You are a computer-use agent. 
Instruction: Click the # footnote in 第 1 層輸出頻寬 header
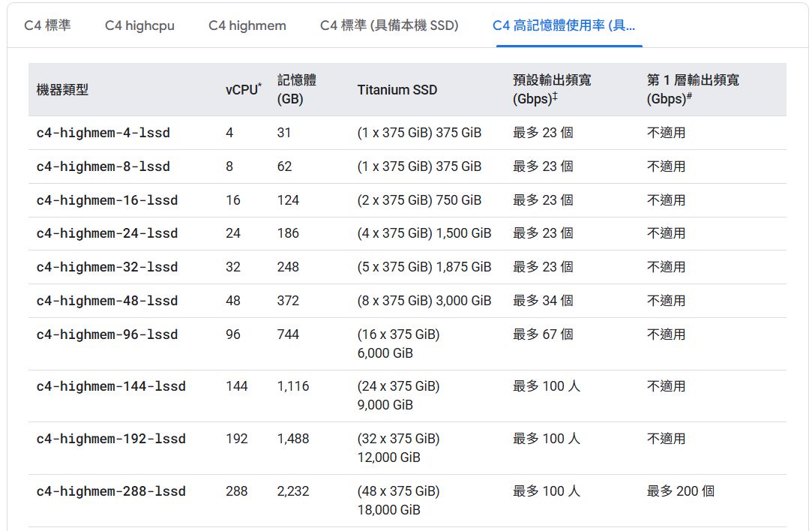pos(689,97)
